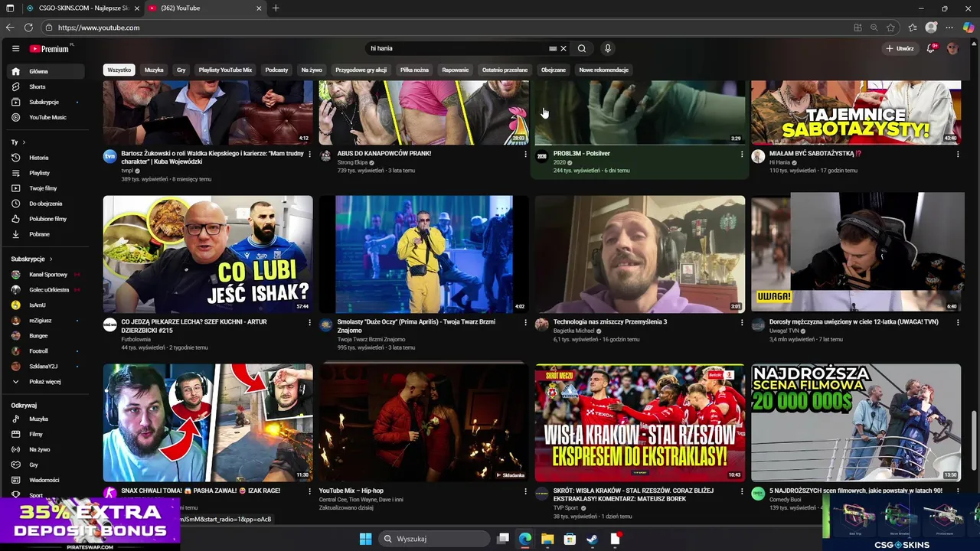Open the on-screen keyboard in search box

553,48
